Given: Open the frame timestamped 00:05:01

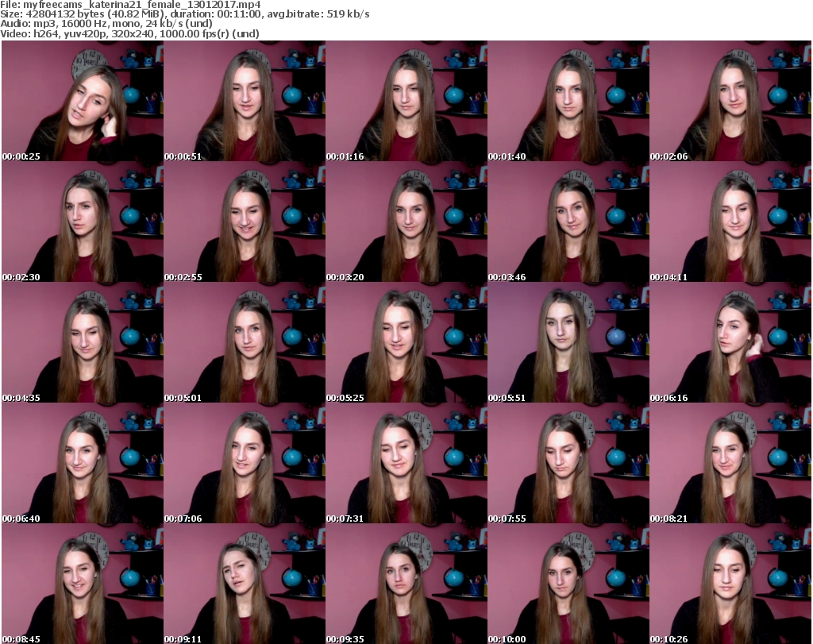Looking at the screenshot, I should click(x=245, y=342).
